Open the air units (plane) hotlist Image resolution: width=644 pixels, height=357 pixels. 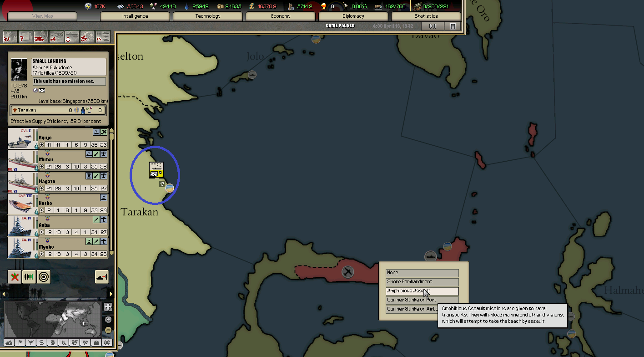pos(56,36)
